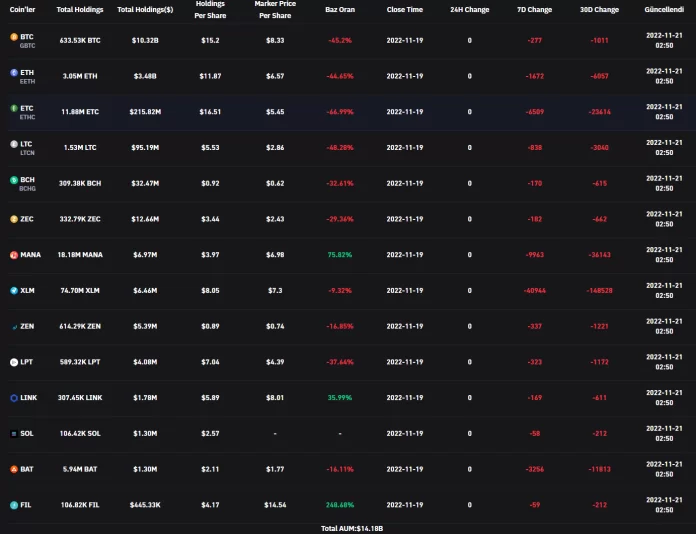The height and width of the screenshot is (534, 696).
Task: Sort by Total Holdings($) column header
Action: point(145,9)
